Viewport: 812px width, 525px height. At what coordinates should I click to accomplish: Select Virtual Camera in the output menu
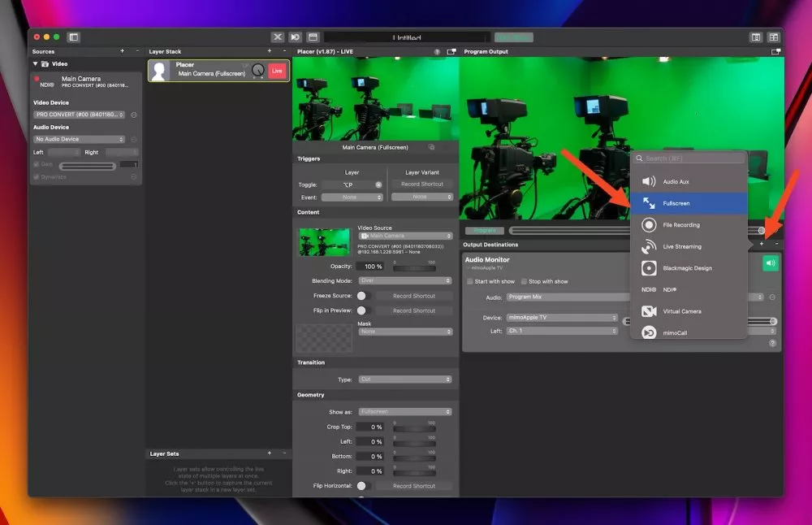(x=689, y=311)
